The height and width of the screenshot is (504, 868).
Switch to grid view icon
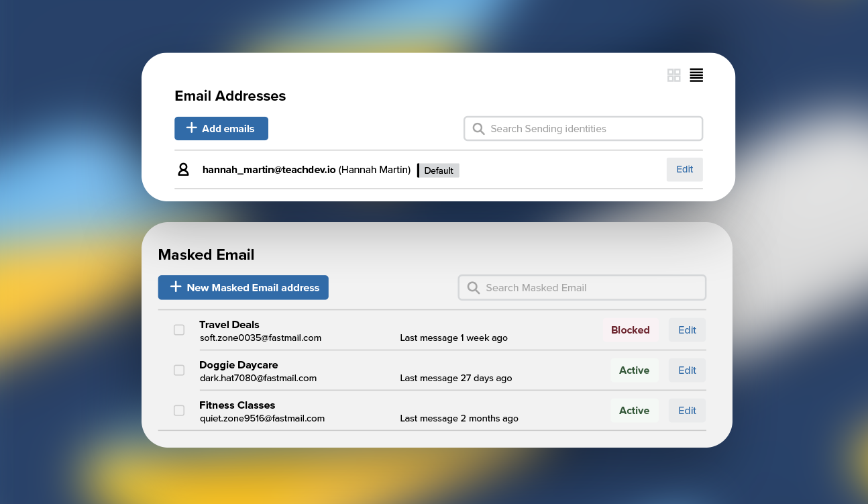coord(673,75)
